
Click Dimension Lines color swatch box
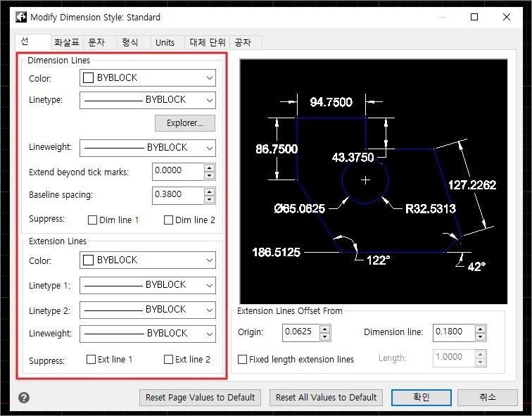tap(88, 77)
